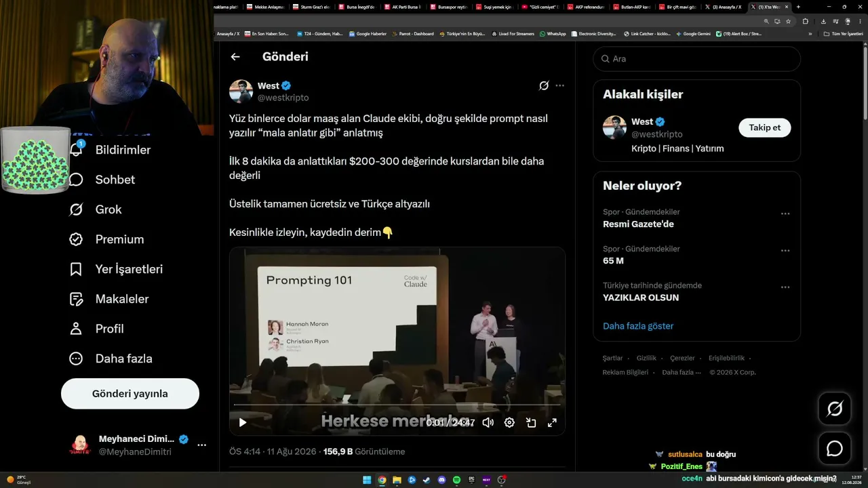Open options for YAZIKLAR OLSUN trend

pyautogui.click(x=785, y=287)
